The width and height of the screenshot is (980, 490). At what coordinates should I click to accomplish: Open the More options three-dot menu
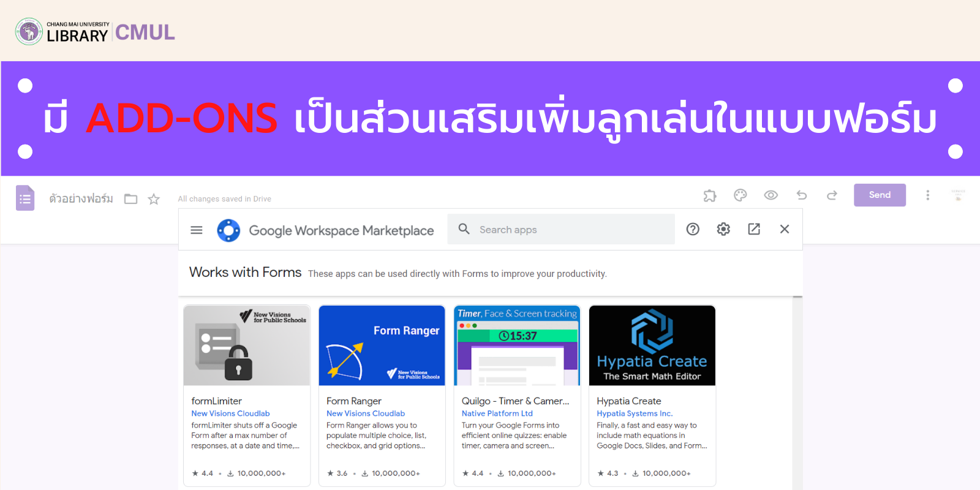(927, 195)
